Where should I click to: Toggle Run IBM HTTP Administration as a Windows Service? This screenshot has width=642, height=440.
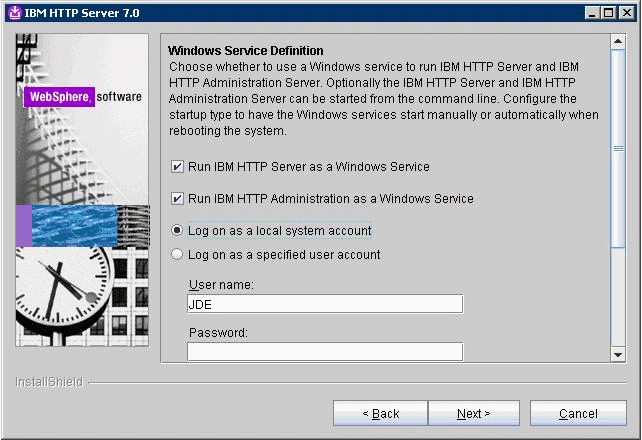coord(178,199)
